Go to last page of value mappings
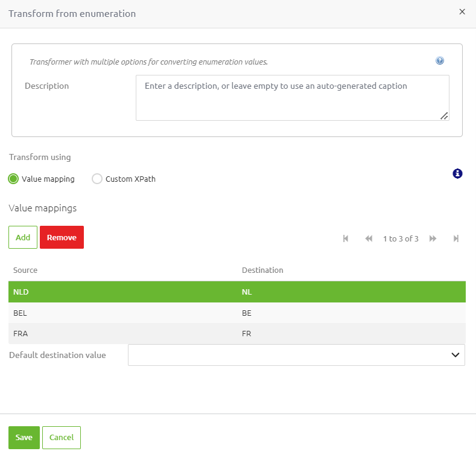The height and width of the screenshot is (457, 476). pos(456,238)
